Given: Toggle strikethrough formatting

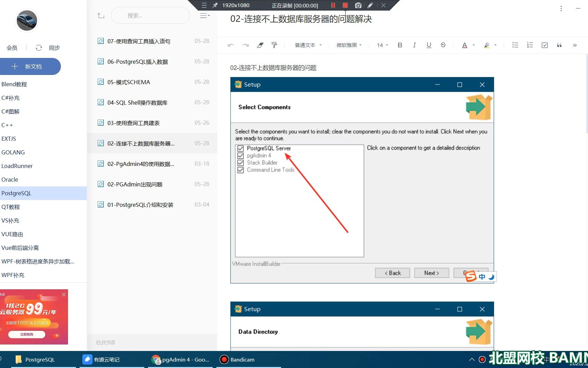Looking at the screenshot, I should coord(443,45).
